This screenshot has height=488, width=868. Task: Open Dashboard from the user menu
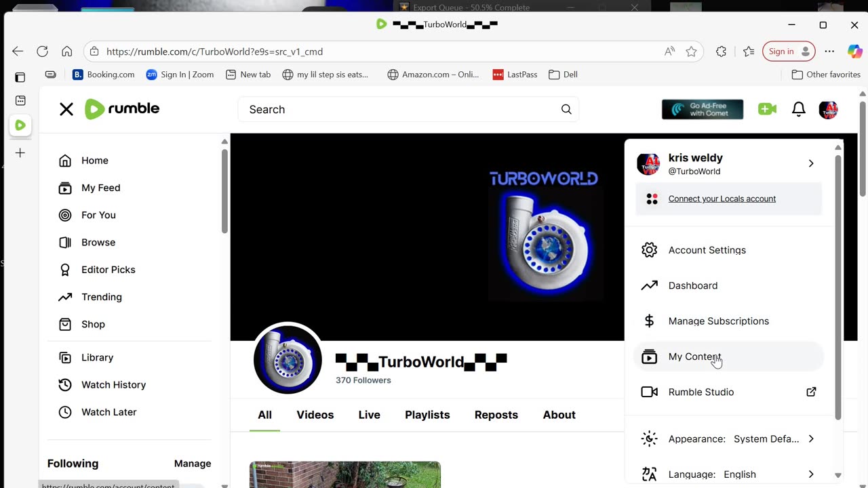click(x=729, y=285)
